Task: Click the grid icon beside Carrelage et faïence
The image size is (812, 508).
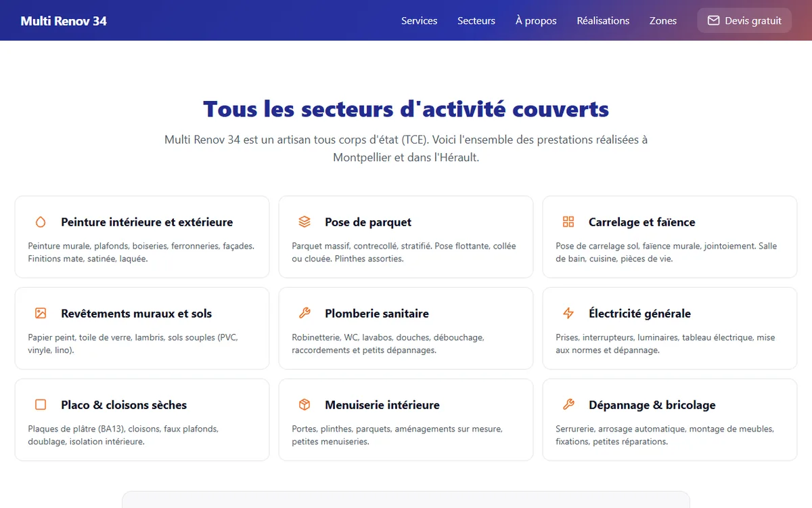Action: pyautogui.click(x=568, y=221)
